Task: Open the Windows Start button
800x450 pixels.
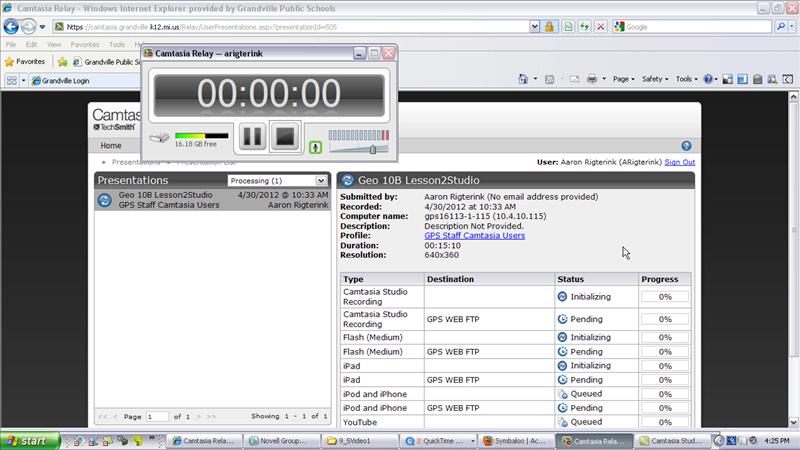Action: point(30,441)
